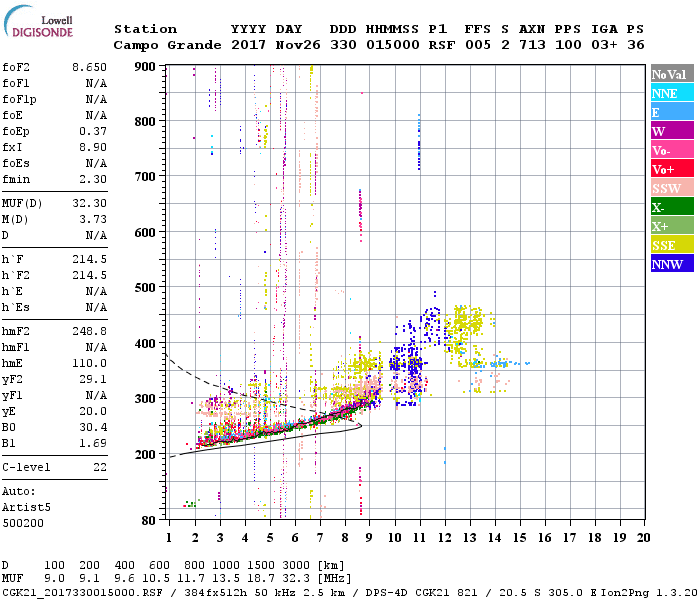This screenshot has height=600, width=700.
Task: Click the Lowell Digisonde logo
Action: point(38,21)
